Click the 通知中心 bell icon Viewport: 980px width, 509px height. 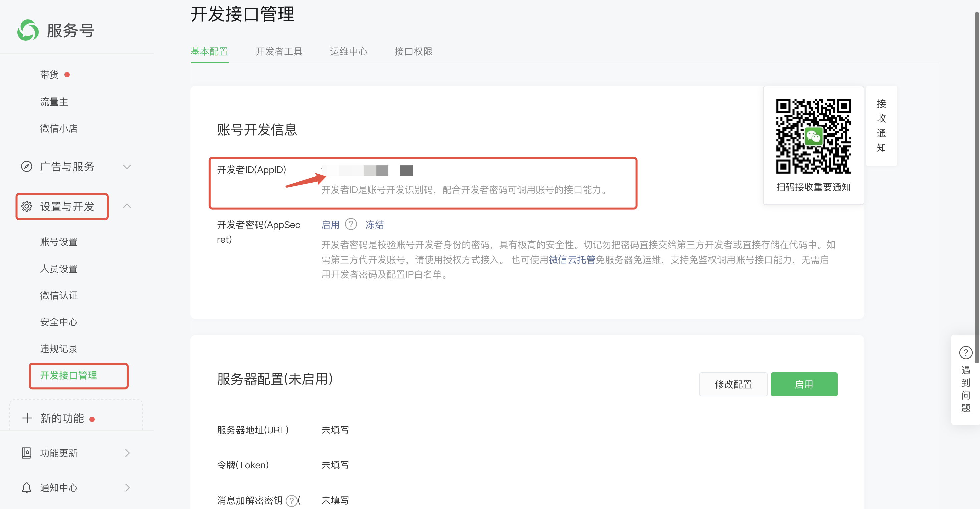27,487
